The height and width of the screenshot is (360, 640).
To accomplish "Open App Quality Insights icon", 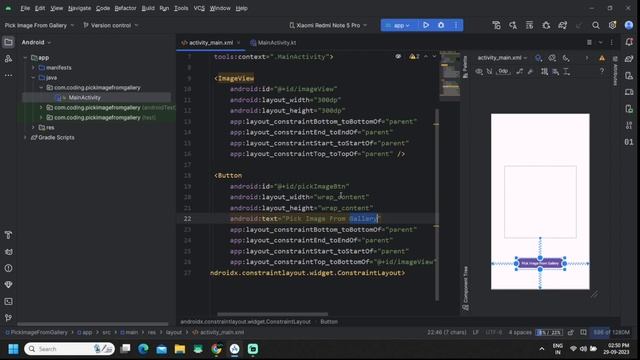I will tap(8, 284).
